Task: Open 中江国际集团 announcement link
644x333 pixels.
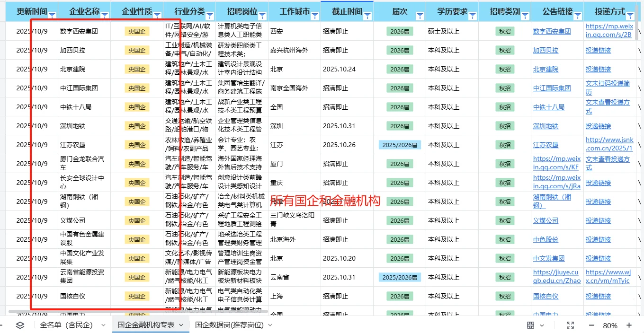Action: (x=552, y=88)
